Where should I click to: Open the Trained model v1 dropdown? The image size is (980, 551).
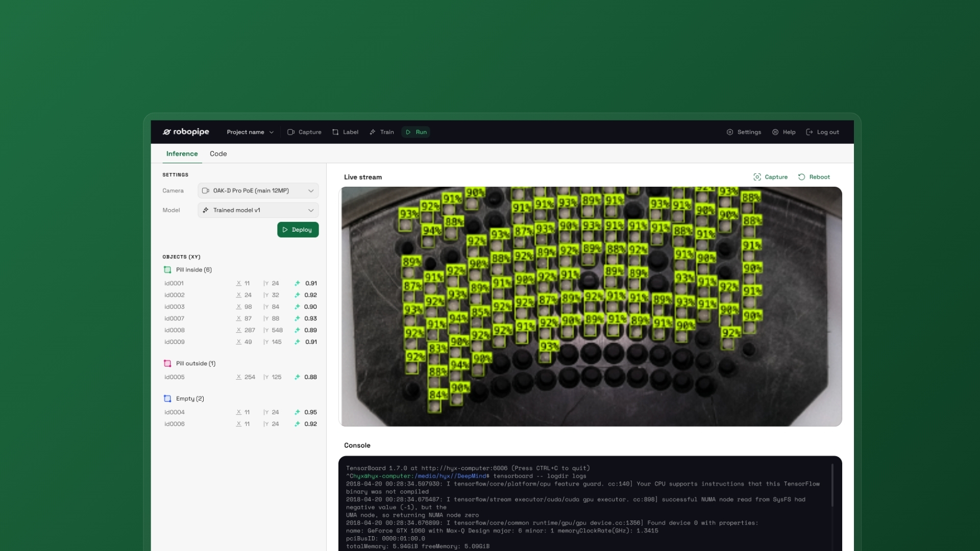point(258,210)
